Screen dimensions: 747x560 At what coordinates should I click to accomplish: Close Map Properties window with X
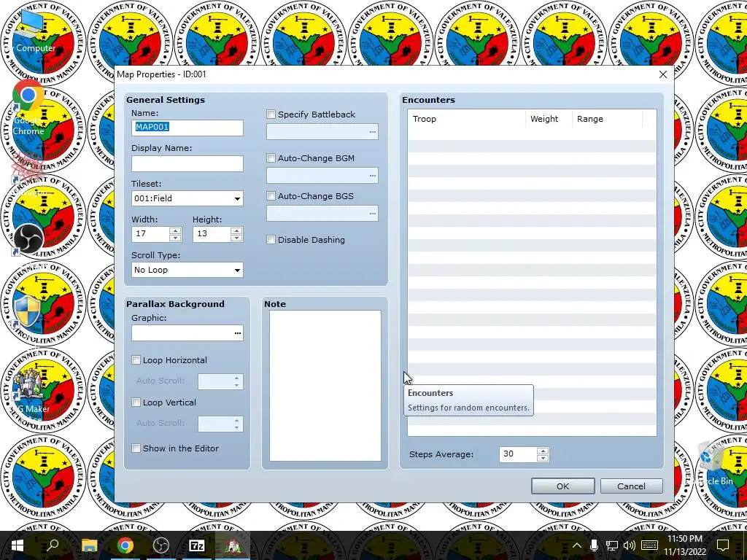point(662,75)
